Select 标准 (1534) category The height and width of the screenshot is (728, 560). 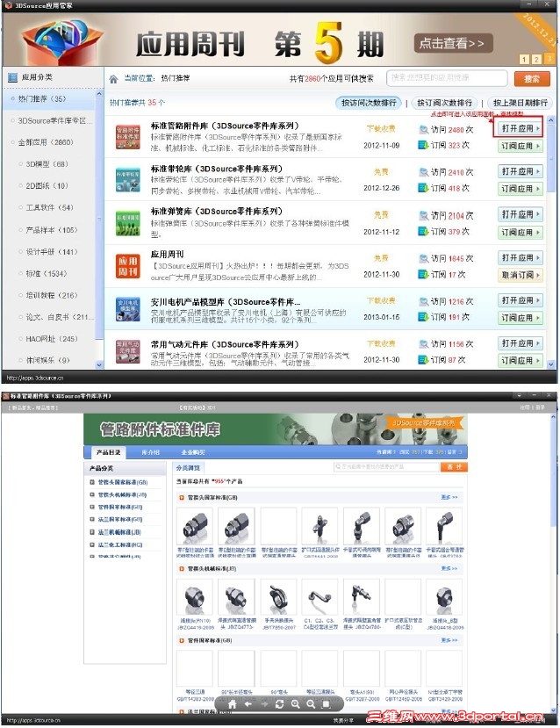click(x=47, y=273)
